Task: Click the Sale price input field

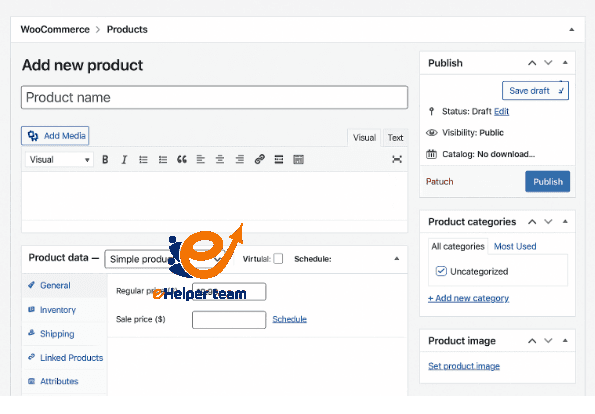Action: (229, 320)
